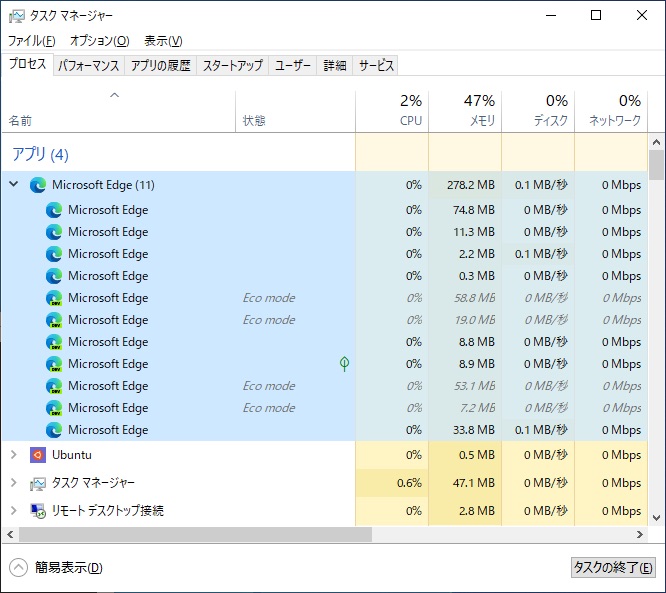Click the vertical scrollbar down arrow
The image size is (666, 593).
point(657,518)
